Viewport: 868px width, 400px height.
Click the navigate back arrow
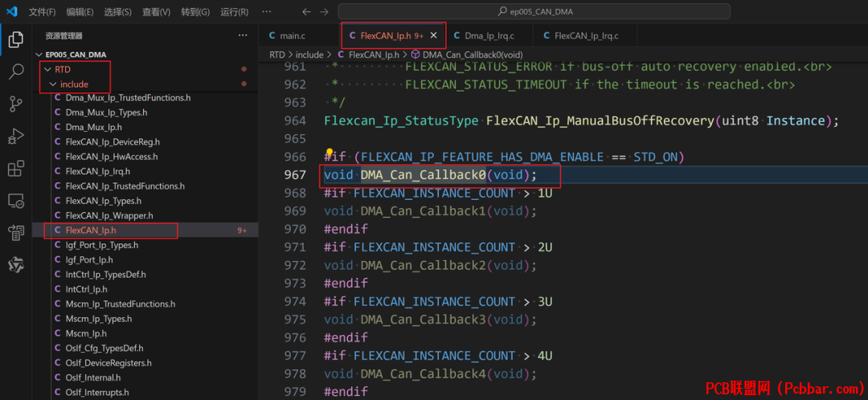306,11
